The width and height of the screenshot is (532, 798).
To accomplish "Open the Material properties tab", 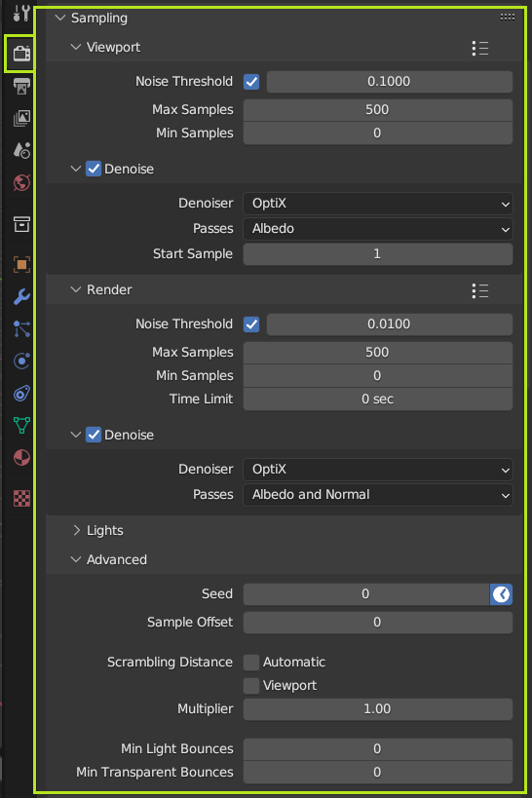I will coord(21,457).
